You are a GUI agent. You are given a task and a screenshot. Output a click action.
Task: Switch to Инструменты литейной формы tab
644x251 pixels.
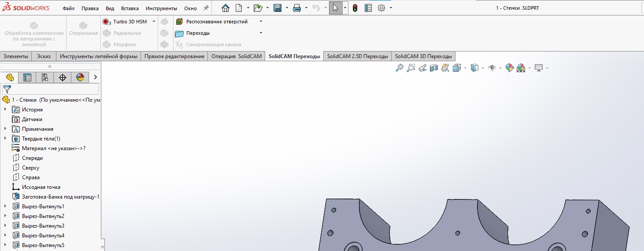(98, 56)
